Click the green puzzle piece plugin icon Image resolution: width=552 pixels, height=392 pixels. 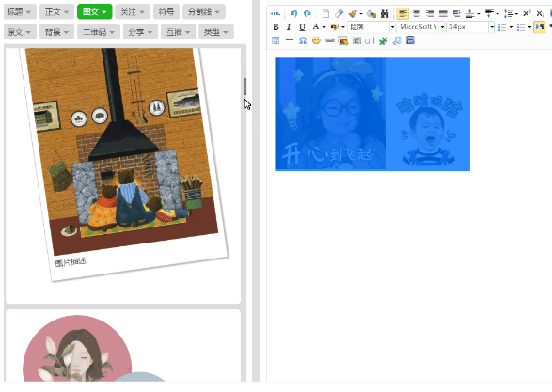(x=383, y=40)
